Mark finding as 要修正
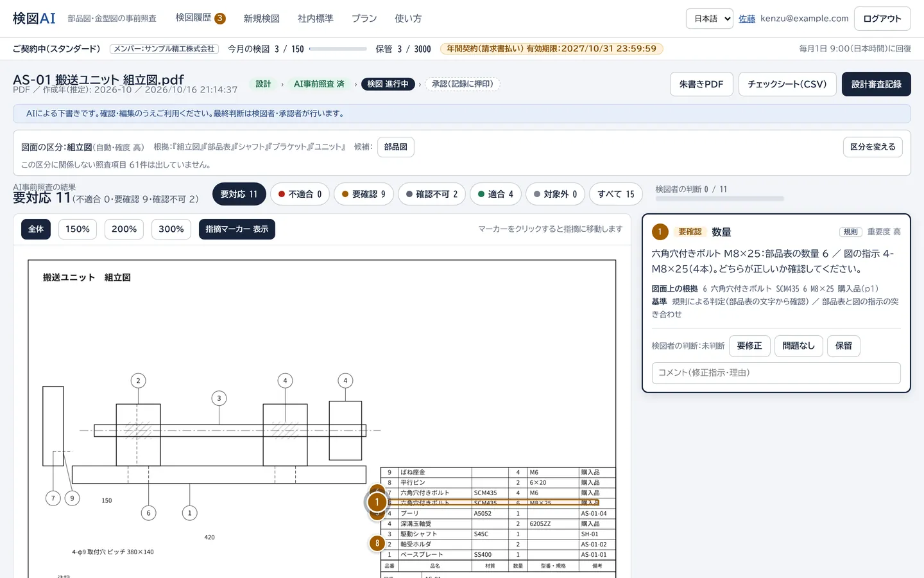924x578 pixels. click(x=749, y=346)
